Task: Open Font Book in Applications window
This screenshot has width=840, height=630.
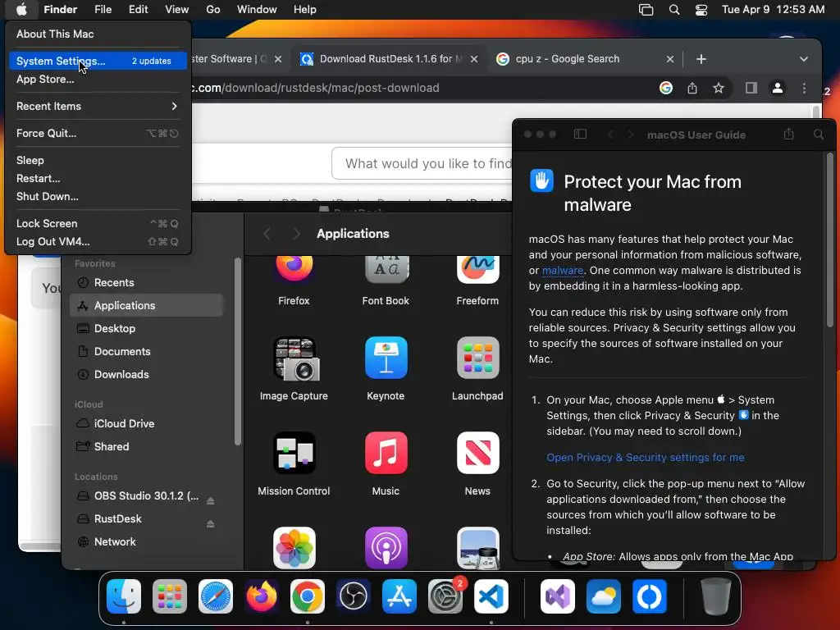Action: [x=386, y=267]
